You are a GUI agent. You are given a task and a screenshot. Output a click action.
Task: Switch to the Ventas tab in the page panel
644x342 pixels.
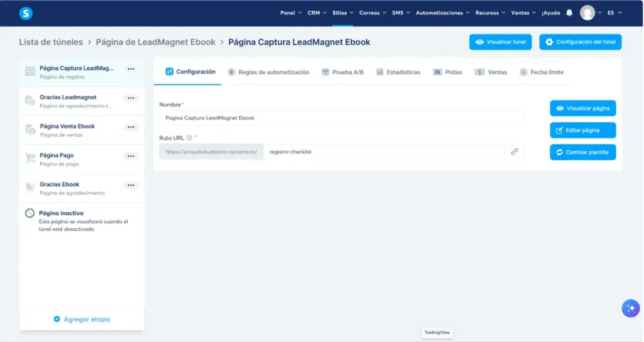[x=491, y=72]
